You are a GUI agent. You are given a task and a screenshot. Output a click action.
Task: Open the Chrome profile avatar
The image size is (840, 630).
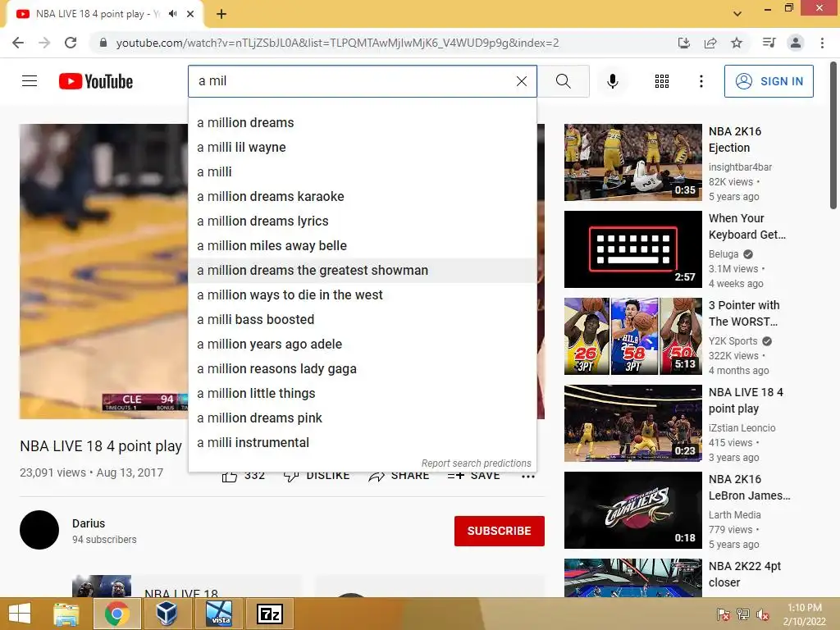[796, 43]
